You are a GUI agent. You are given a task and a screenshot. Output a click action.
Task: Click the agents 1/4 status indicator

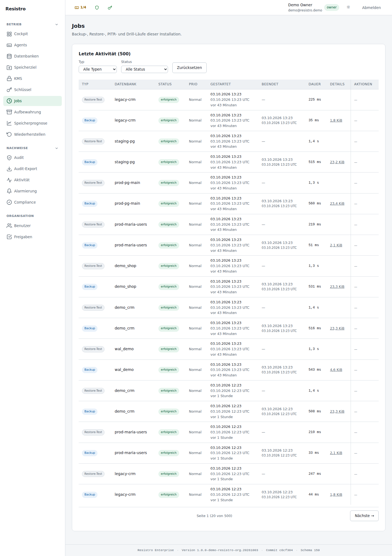80,8
